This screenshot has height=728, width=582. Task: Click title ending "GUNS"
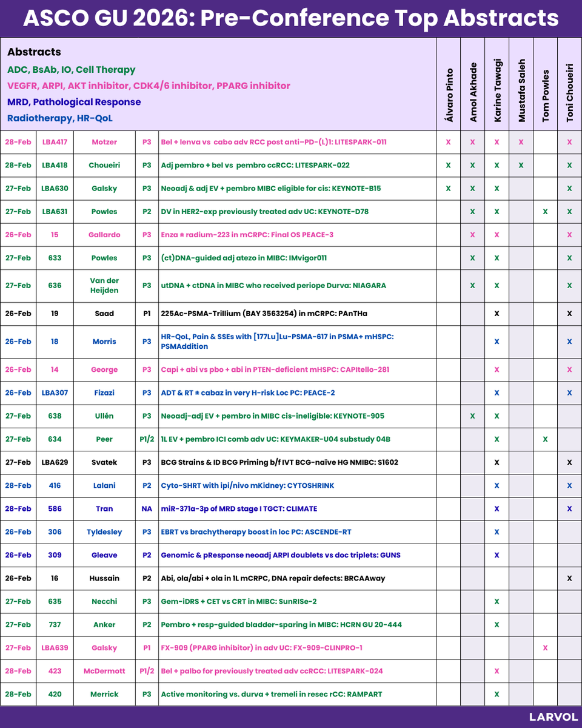[x=281, y=555]
